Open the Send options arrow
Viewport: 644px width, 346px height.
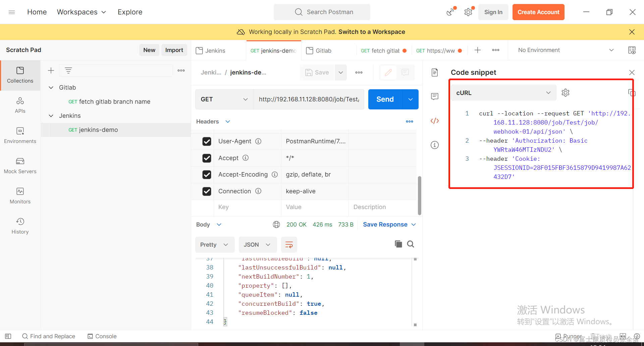coord(410,99)
